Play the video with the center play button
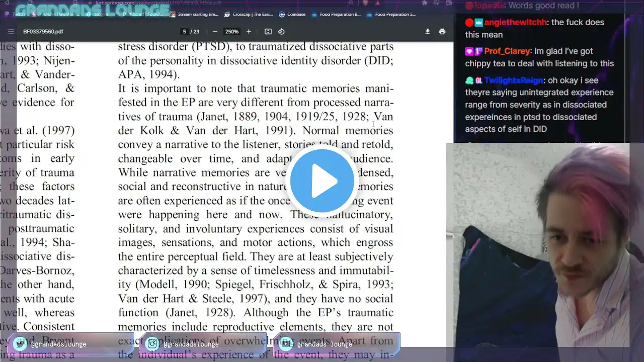The width and height of the screenshot is (644, 362). tap(322, 181)
